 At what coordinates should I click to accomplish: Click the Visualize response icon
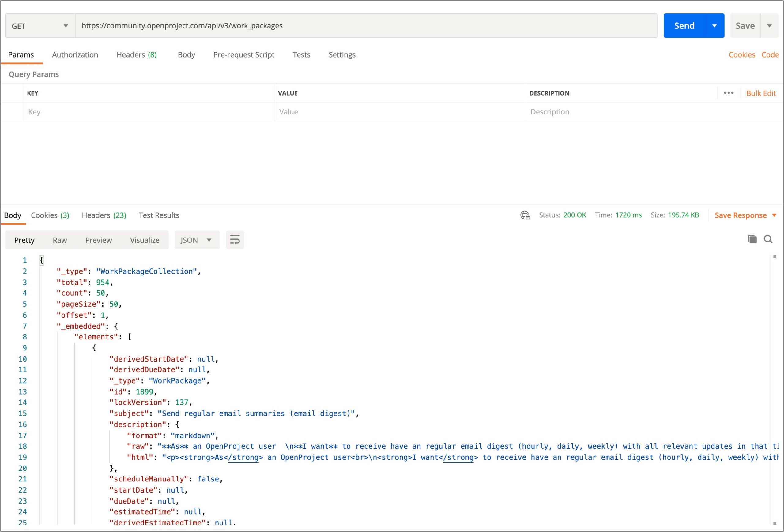click(x=144, y=240)
